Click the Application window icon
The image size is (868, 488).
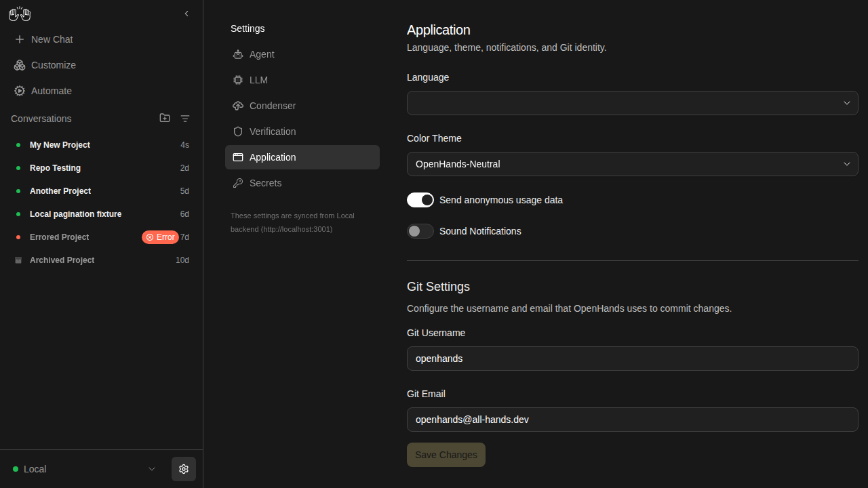[238, 157]
